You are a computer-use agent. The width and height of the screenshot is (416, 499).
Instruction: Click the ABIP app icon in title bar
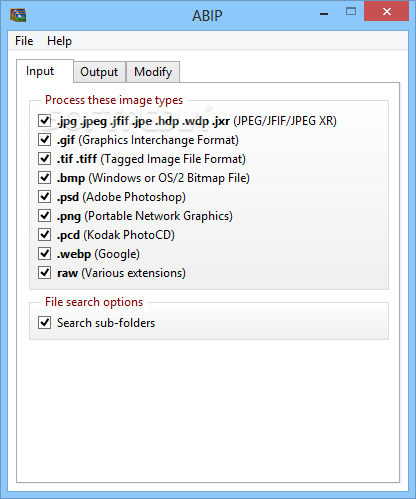point(18,15)
